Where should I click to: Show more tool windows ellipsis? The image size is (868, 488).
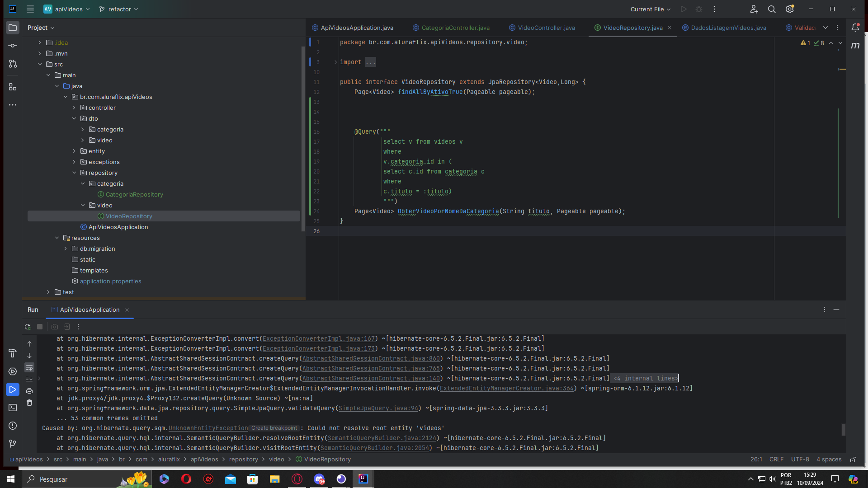[x=13, y=105]
